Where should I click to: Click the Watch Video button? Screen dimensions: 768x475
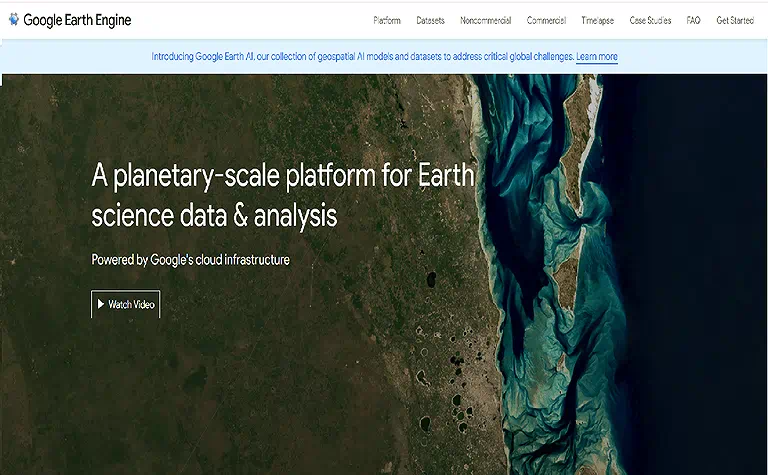125,304
